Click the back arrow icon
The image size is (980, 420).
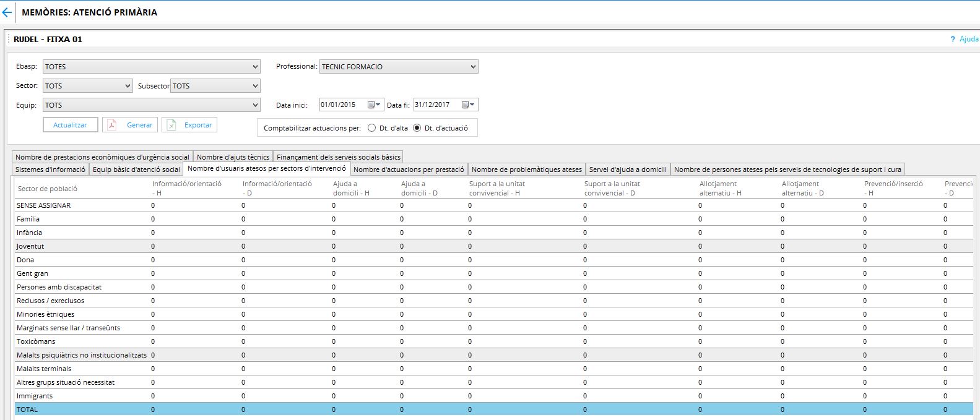pyautogui.click(x=7, y=12)
